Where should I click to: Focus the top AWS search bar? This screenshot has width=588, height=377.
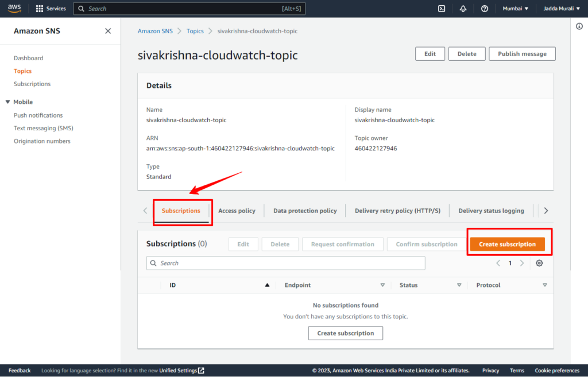189,9
